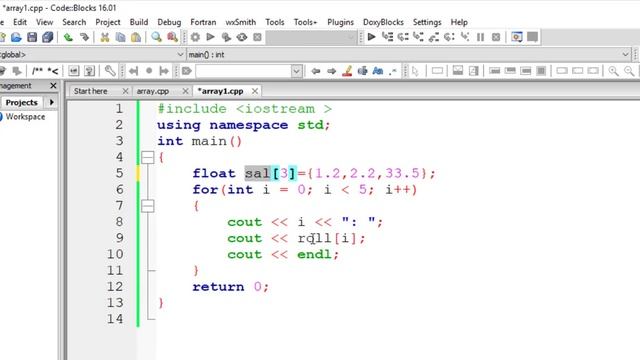Expand the global scope dropdown

point(180,54)
